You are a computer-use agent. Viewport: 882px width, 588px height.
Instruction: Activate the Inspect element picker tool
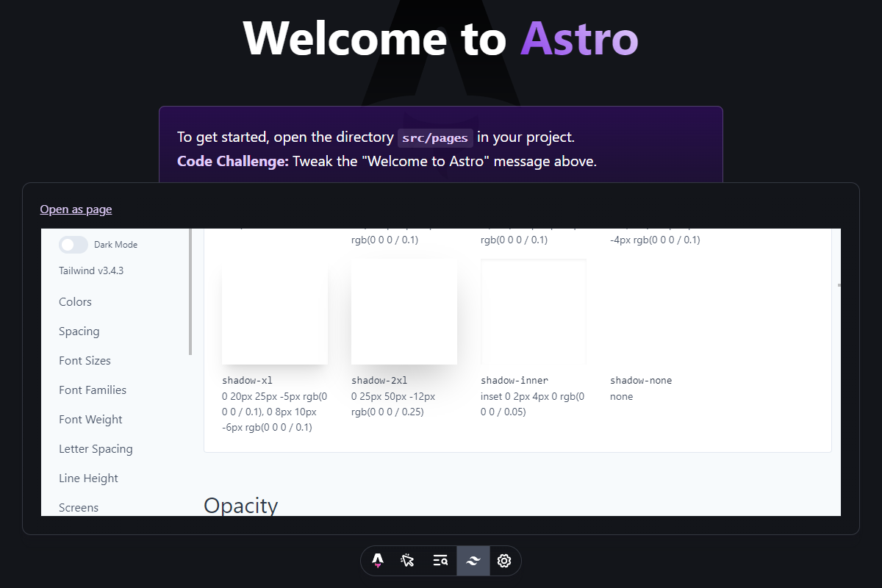pyautogui.click(x=408, y=561)
